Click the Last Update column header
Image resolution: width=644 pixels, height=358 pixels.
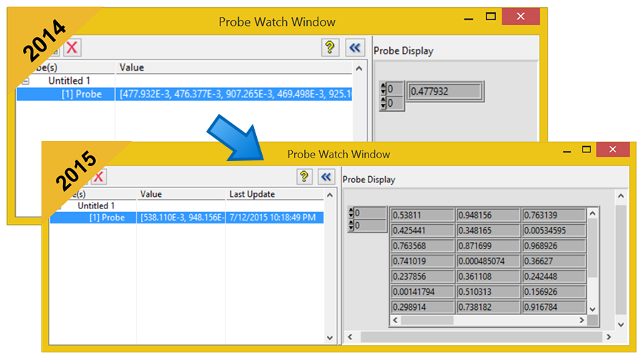[x=252, y=194]
